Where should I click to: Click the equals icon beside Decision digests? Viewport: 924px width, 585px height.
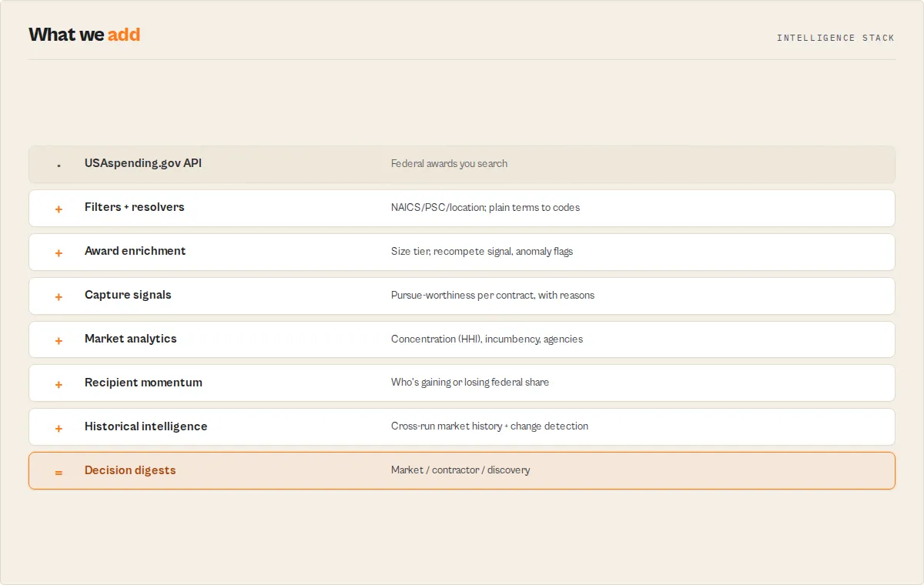59,473
